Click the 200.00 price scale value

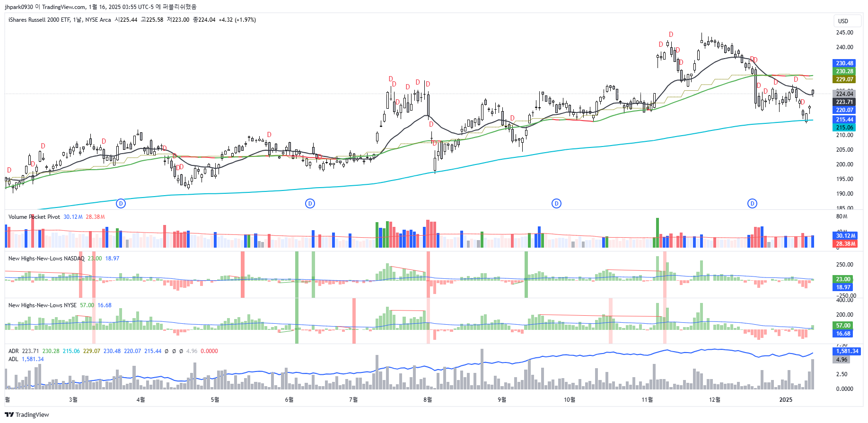(x=844, y=164)
